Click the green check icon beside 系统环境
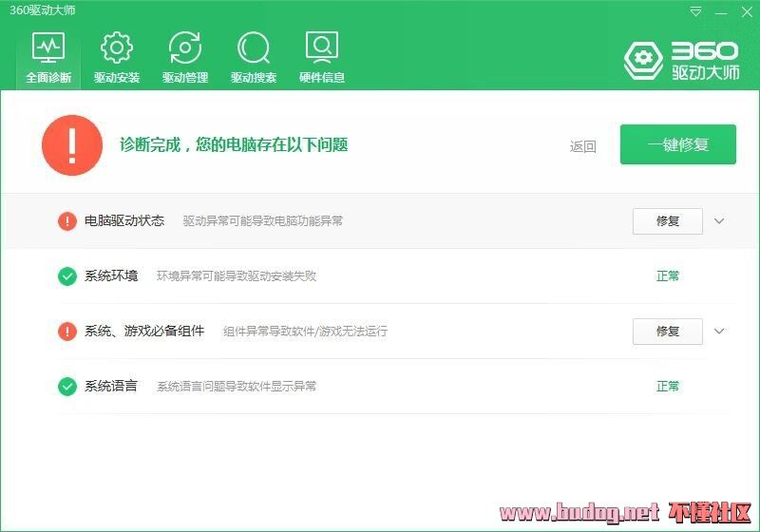Screen dimensions: 760x532 click(66, 276)
